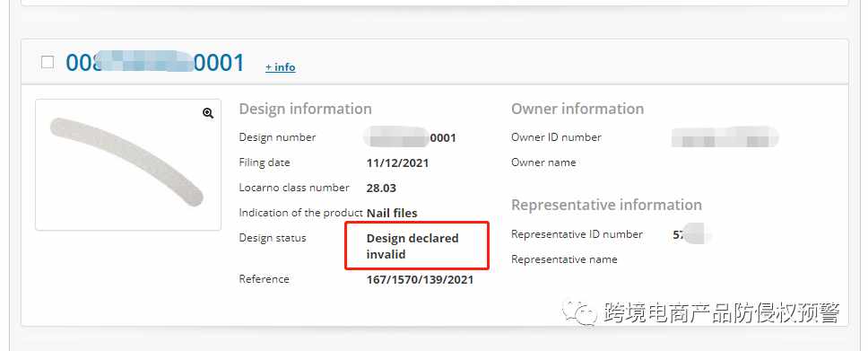Click the Design number field value

point(410,137)
